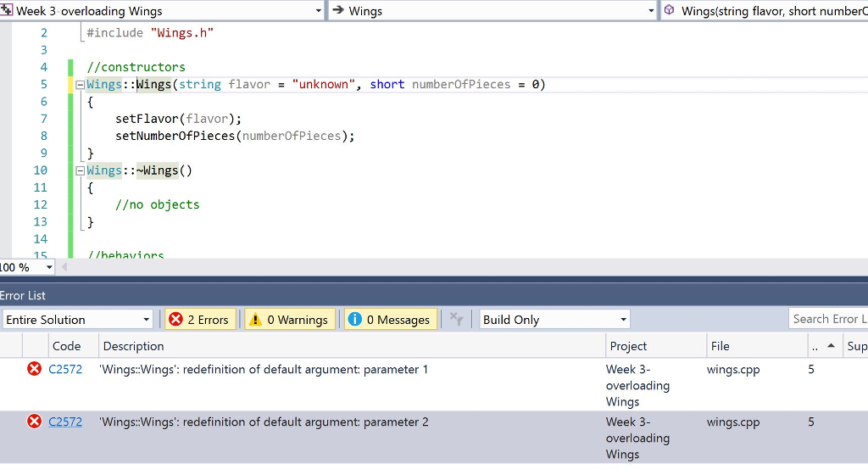Toggle the 2 Errors filter button
868x469 pixels.
click(200, 320)
